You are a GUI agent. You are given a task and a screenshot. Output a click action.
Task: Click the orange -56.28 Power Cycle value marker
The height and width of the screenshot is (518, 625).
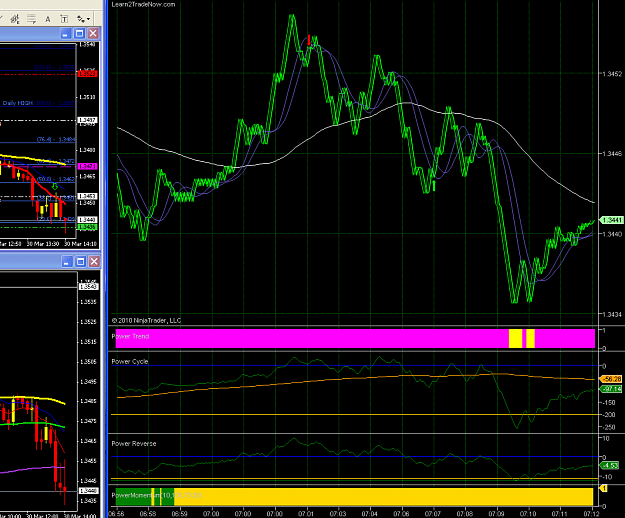click(611, 379)
